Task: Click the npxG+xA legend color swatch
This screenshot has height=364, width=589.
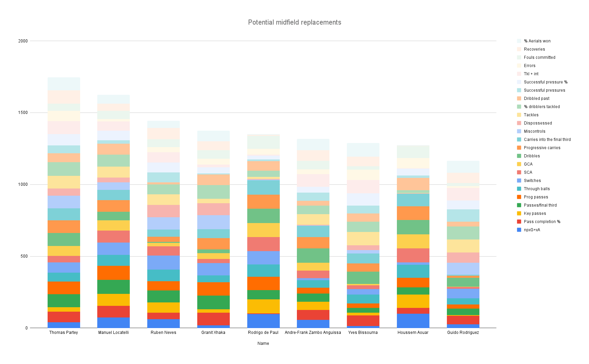Action: (x=519, y=230)
